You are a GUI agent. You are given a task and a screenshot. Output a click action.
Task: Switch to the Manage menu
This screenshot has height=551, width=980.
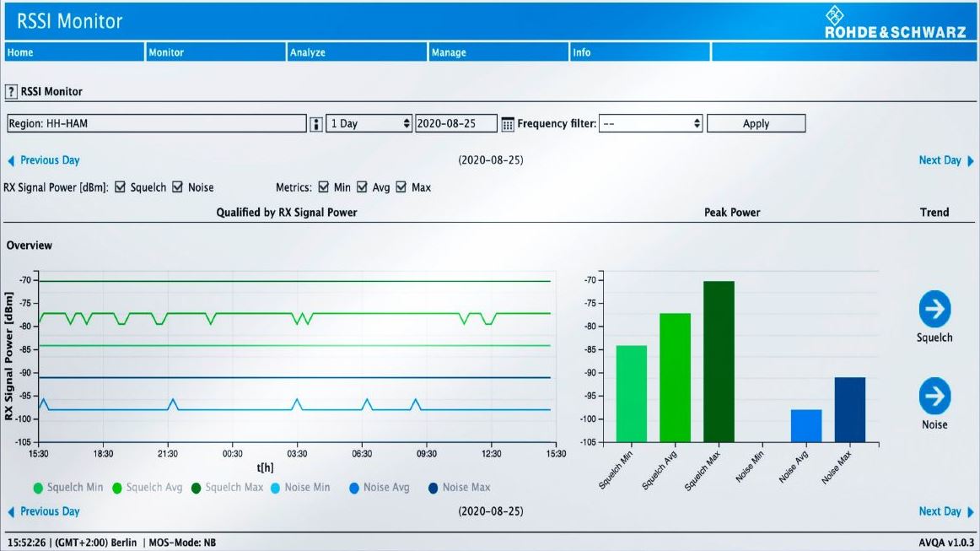click(449, 52)
